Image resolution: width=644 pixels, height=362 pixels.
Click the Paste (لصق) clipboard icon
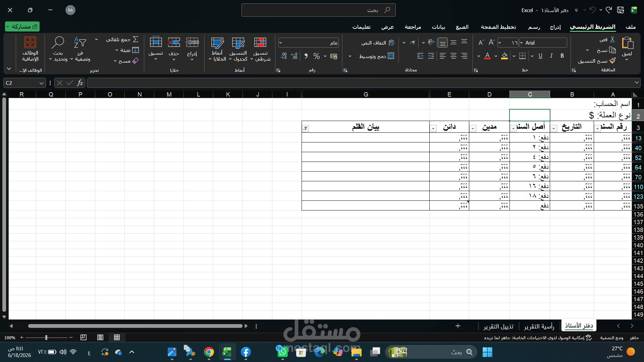(627, 43)
